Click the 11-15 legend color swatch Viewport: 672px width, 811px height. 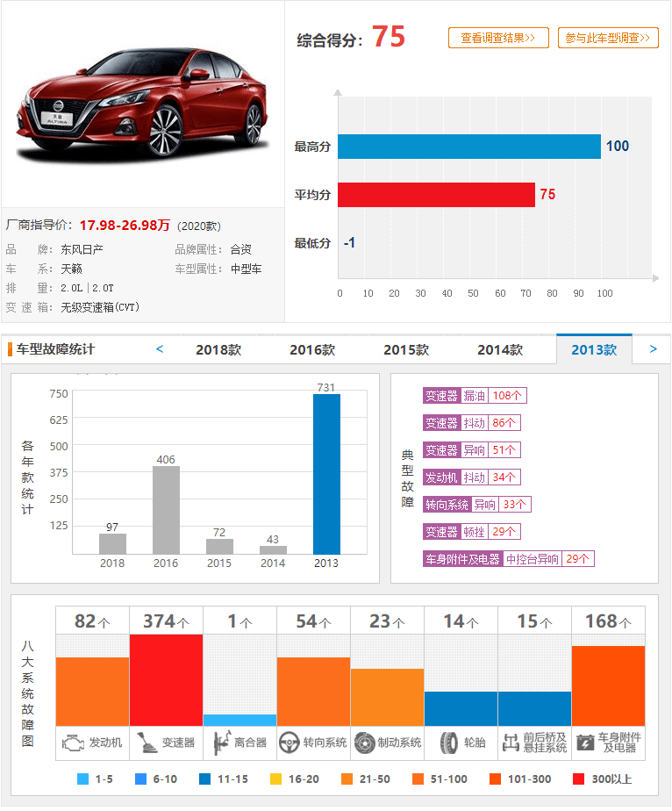click(x=204, y=779)
